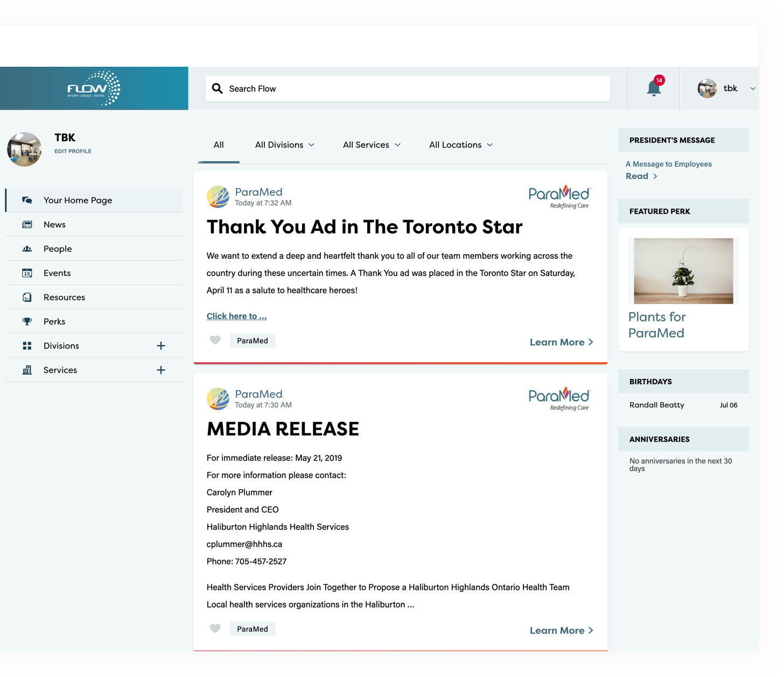Open the All Services filter dropdown

(x=372, y=145)
